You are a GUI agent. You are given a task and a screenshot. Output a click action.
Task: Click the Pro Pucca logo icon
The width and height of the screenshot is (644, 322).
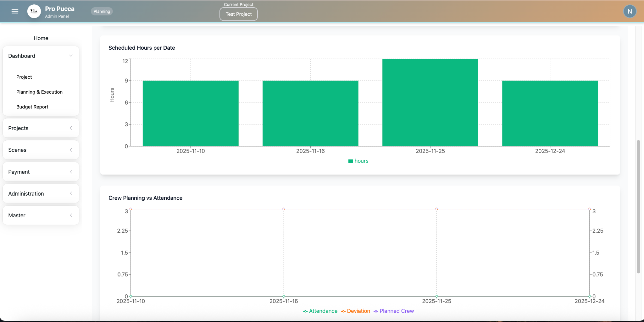(x=34, y=11)
